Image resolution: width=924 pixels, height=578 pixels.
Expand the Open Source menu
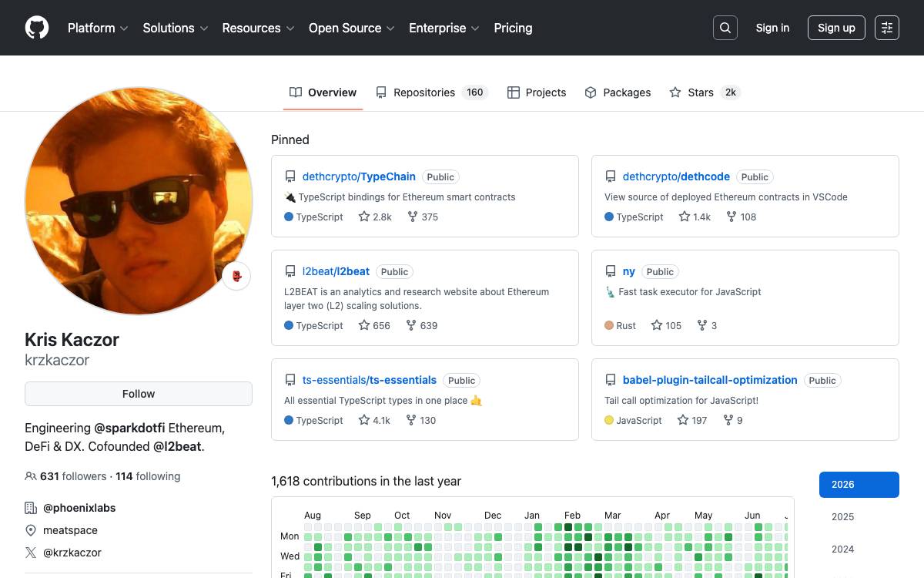pos(352,28)
